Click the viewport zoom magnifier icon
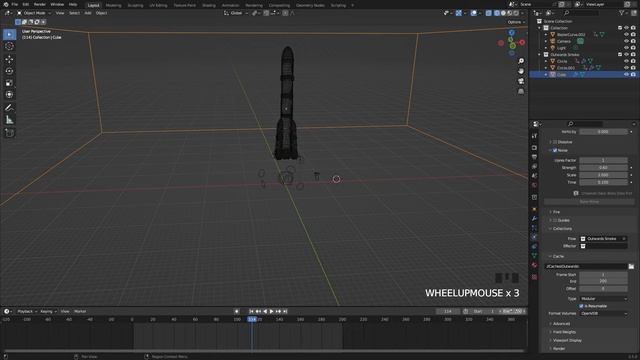 (x=521, y=61)
